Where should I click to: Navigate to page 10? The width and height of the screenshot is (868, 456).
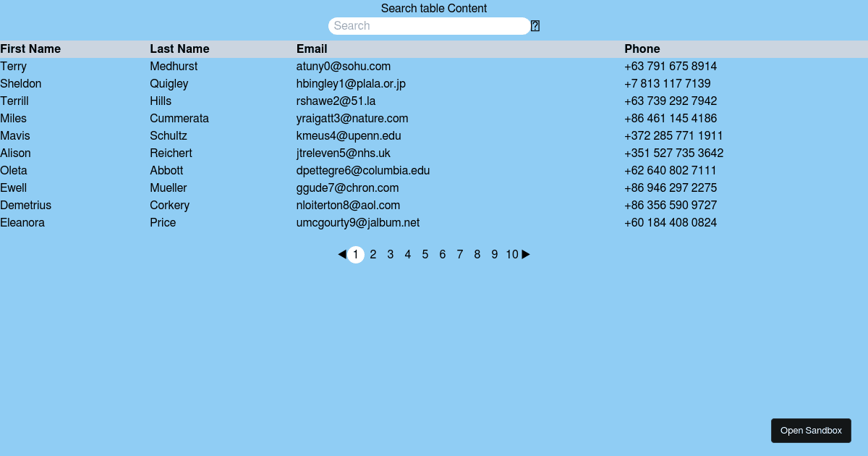512,255
